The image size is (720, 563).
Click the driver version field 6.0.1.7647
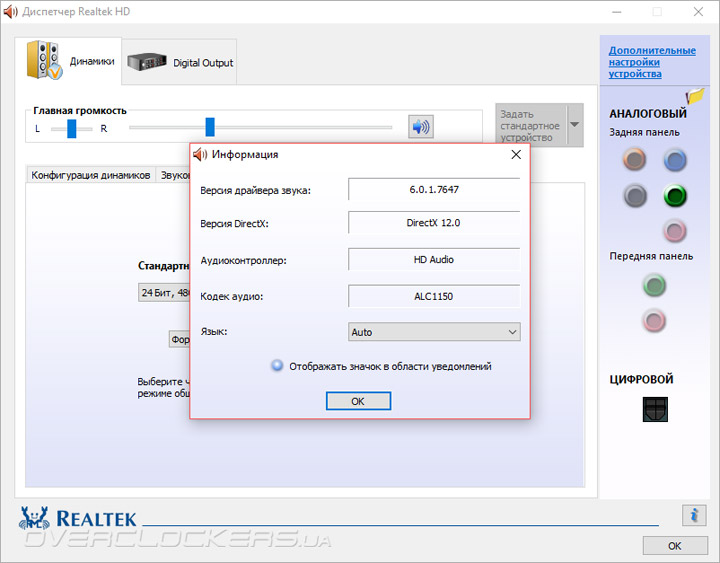(x=434, y=189)
